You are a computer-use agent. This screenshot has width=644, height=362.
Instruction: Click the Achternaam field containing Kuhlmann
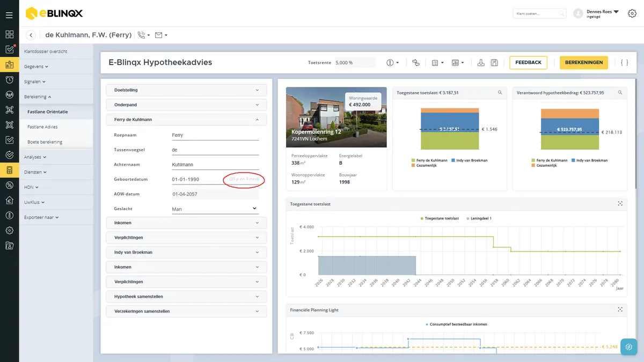click(x=215, y=165)
